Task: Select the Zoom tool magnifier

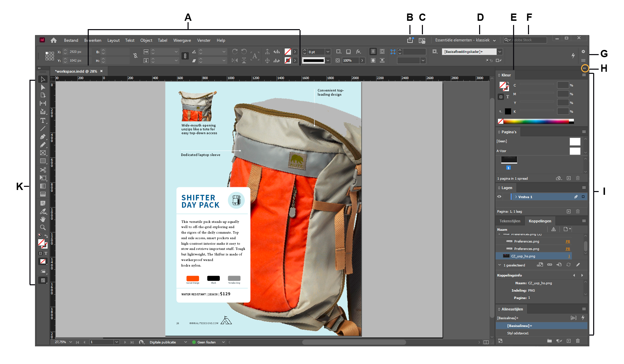Action: coord(43,227)
